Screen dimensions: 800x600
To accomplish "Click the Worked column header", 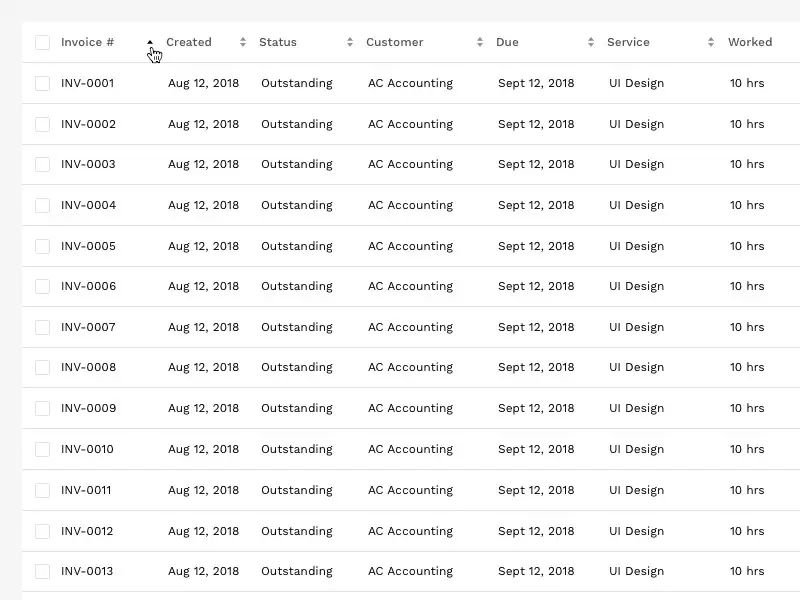I will tap(750, 42).
